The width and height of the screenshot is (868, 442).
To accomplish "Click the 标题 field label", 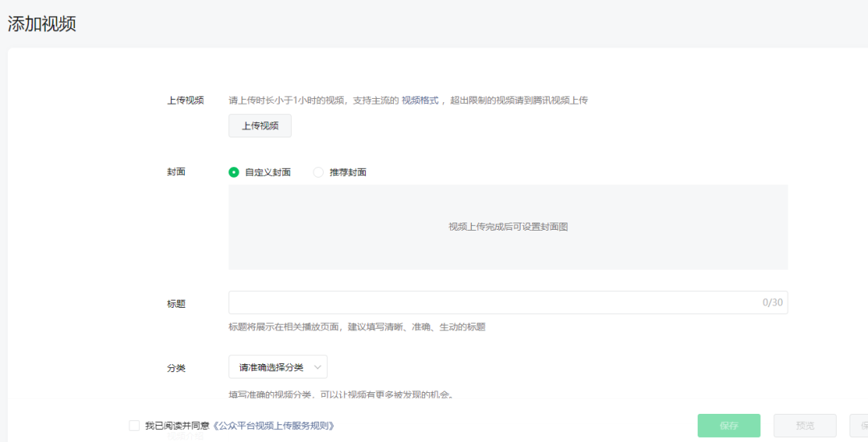I will [x=175, y=304].
